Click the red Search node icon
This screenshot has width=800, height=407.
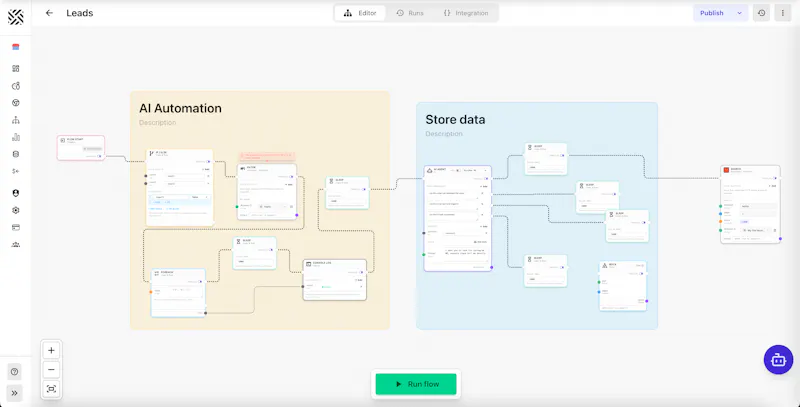coord(726,170)
